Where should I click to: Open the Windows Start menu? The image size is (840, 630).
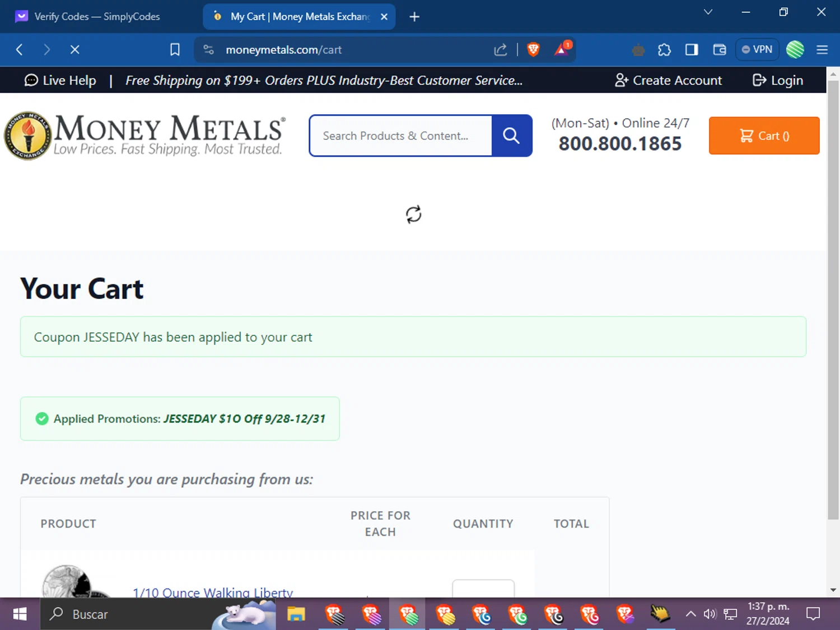pyautogui.click(x=20, y=614)
